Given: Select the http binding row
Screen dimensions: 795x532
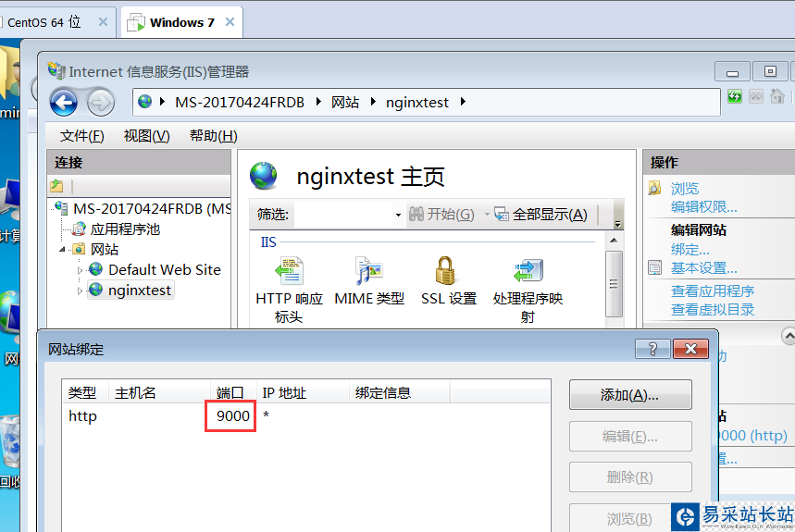Looking at the screenshot, I should [305, 416].
